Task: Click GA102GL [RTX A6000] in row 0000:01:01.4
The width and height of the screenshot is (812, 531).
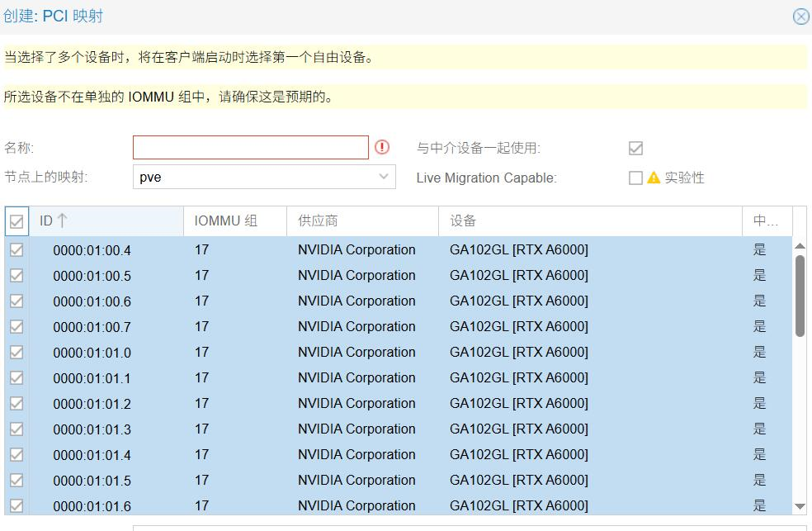Action: [x=519, y=454]
